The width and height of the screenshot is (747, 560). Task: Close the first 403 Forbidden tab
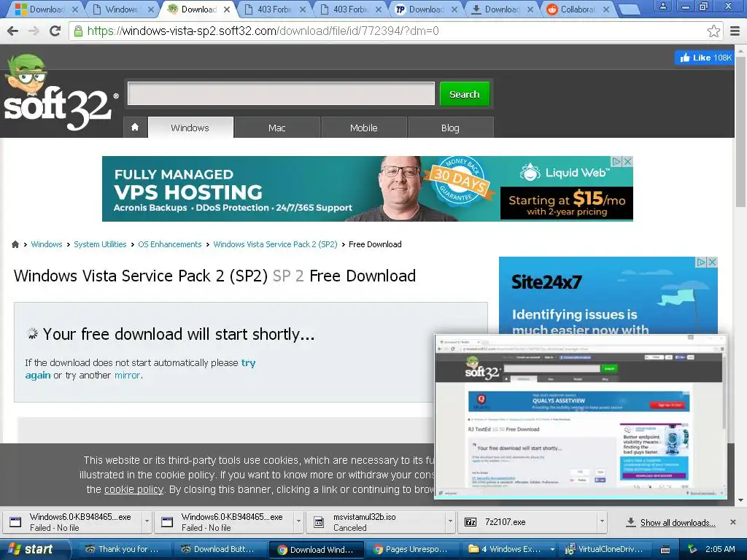(x=303, y=9)
